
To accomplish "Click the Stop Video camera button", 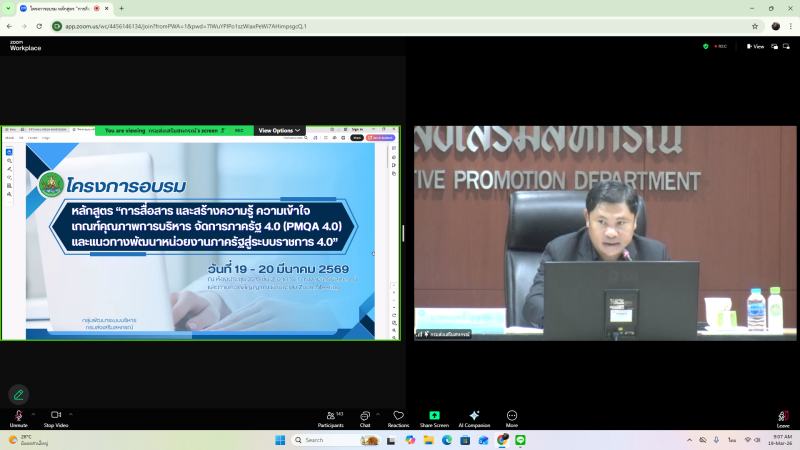I will (56, 416).
